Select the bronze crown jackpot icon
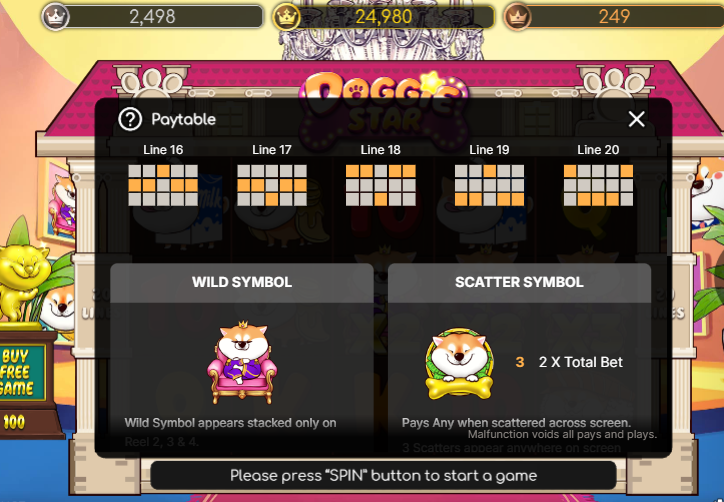Screen dimensions: 724x502 point(518,17)
